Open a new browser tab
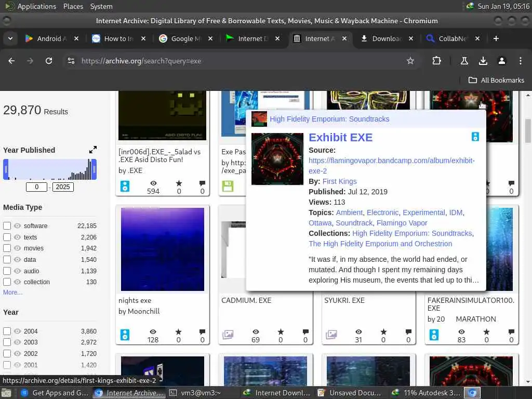This screenshot has width=532, height=399. click(496, 38)
